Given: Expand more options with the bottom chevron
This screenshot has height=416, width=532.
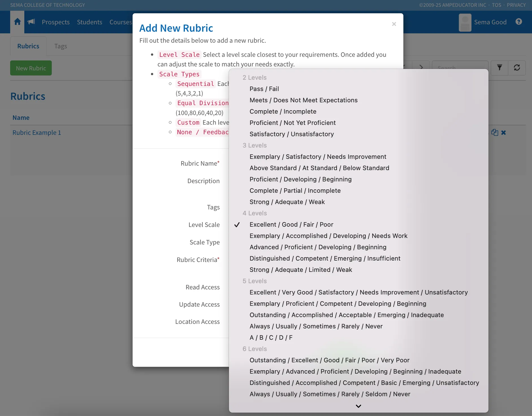Looking at the screenshot, I should pyautogui.click(x=358, y=406).
